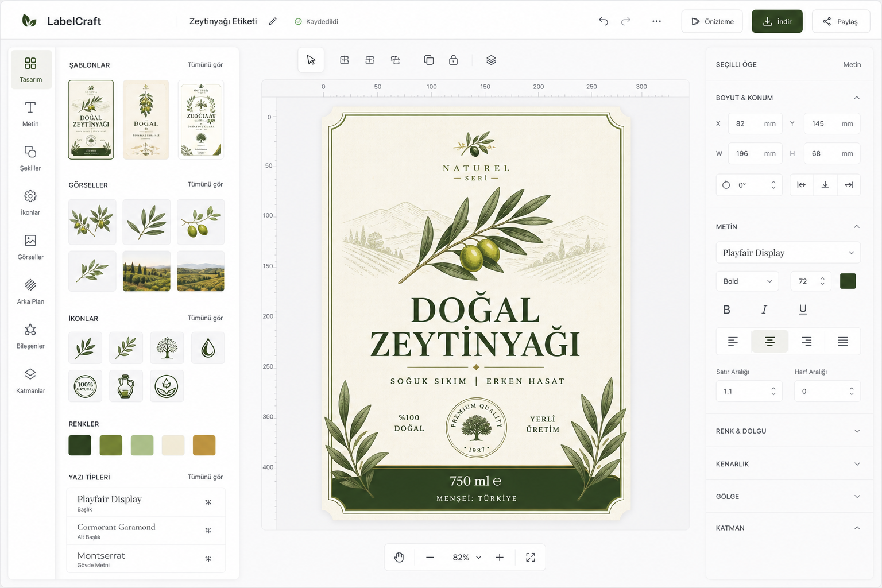This screenshot has width=882, height=588.
Task: Click the undo arrow icon
Action: (604, 21)
